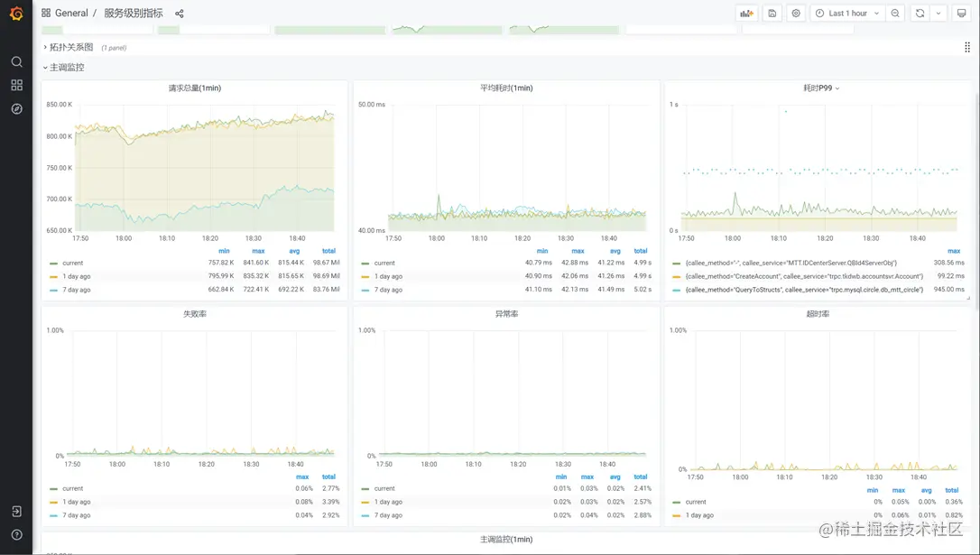Click the dashboard grid icon beside General
The image size is (980, 555).
[46, 14]
